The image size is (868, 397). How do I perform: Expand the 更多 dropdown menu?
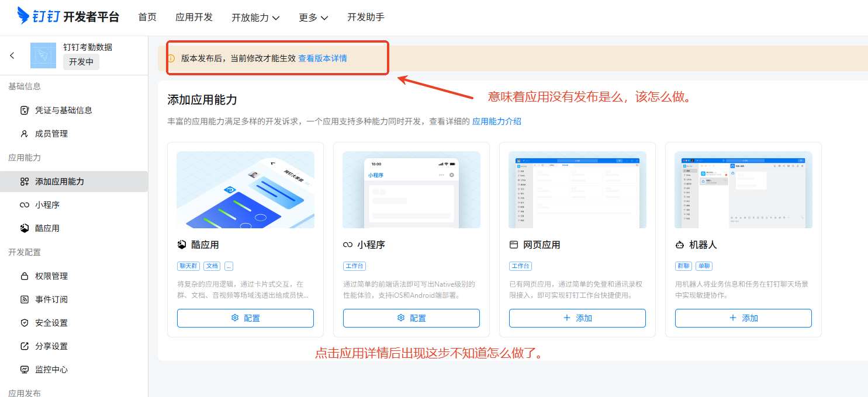pyautogui.click(x=313, y=18)
